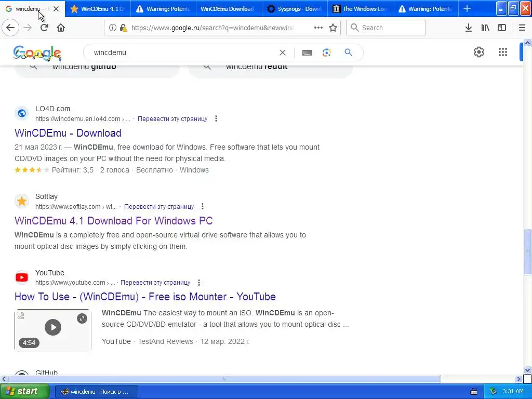The width and height of the screenshot is (532, 399).
Task: Click the Softlay site name
Action: (46, 196)
